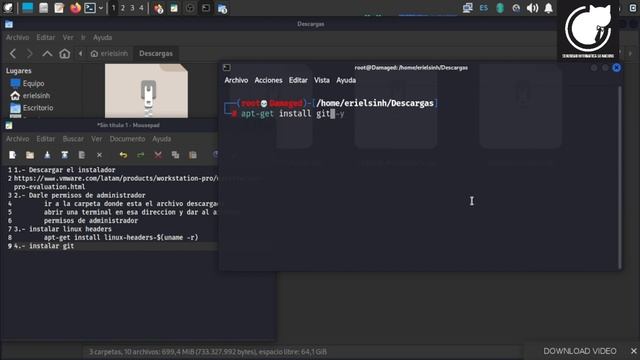Open Acciones menu in terminal window
The height and width of the screenshot is (360, 640).
[268, 80]
